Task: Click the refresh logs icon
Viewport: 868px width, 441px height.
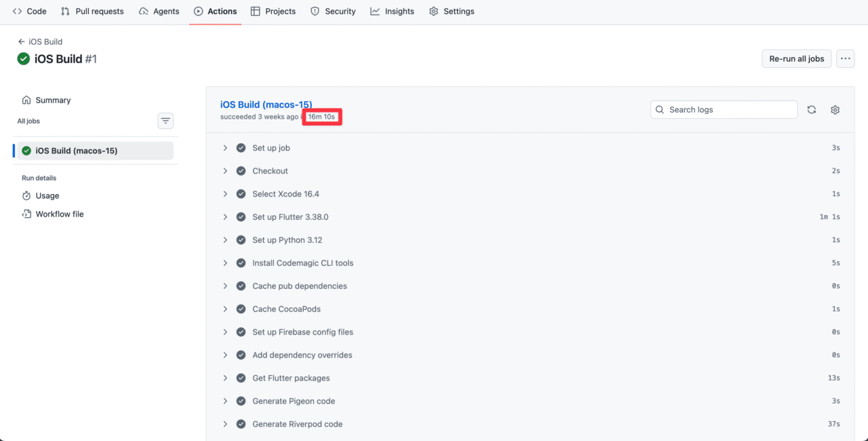Action: coord(812,110)
